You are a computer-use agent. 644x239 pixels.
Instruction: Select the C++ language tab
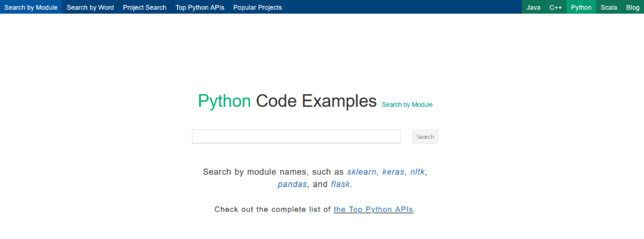point(556,8)
